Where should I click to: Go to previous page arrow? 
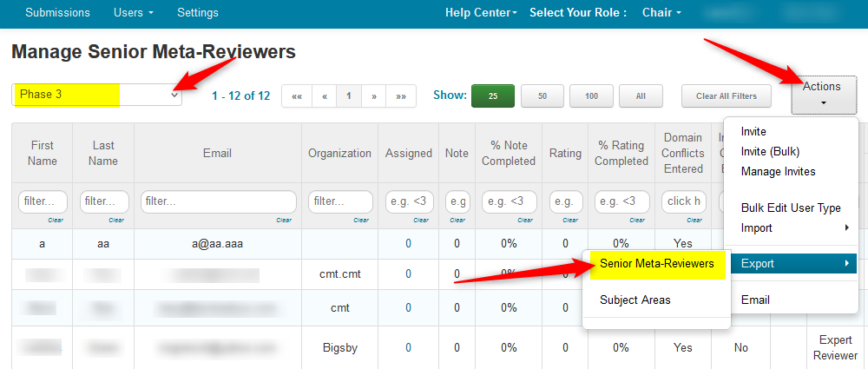(x=324, y=96)
